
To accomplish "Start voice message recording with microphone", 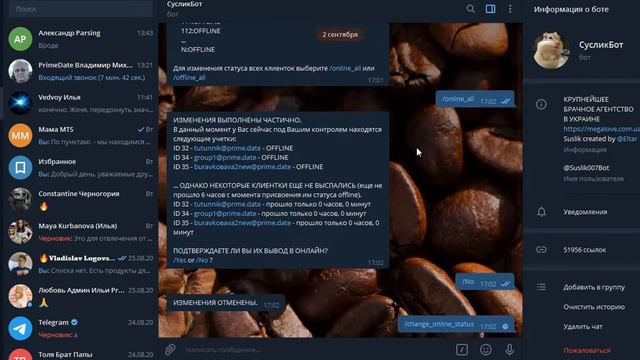I will pos(509,349).
